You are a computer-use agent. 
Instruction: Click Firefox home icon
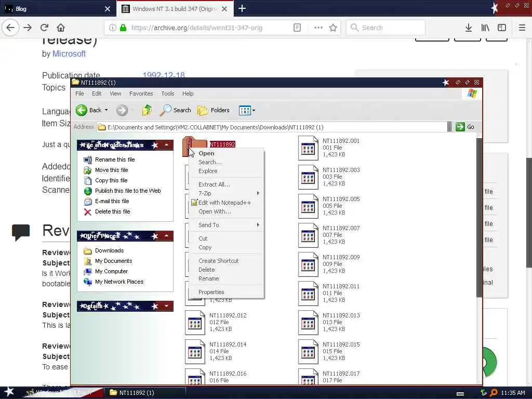(x=61, y=28)
